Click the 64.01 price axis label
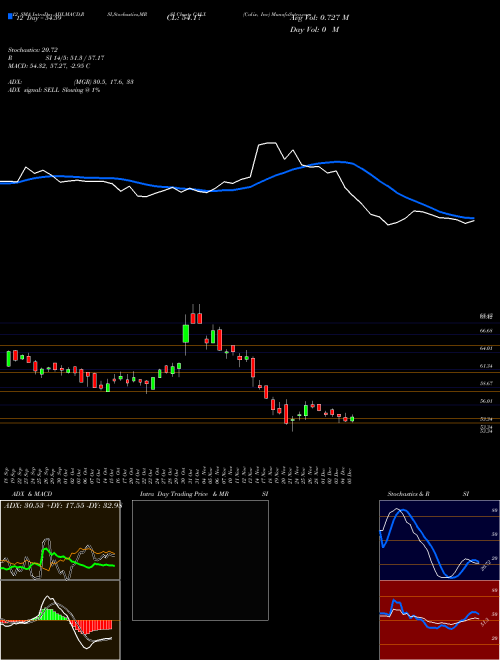Image resolution: width=500 pixels, height=660 pixels. 486,349
